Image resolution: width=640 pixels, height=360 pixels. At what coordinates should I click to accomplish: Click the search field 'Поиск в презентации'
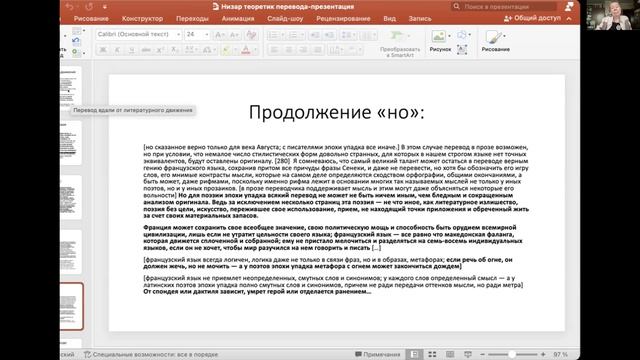coord(504,7)
